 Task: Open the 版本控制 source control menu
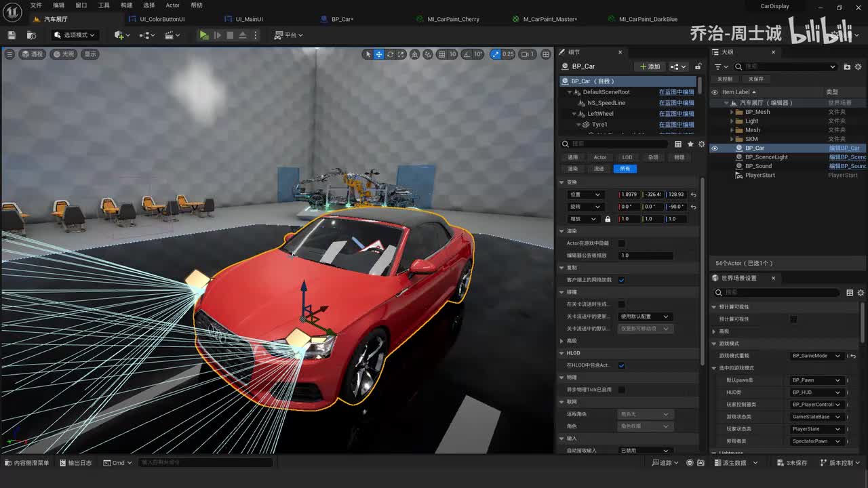841,463
